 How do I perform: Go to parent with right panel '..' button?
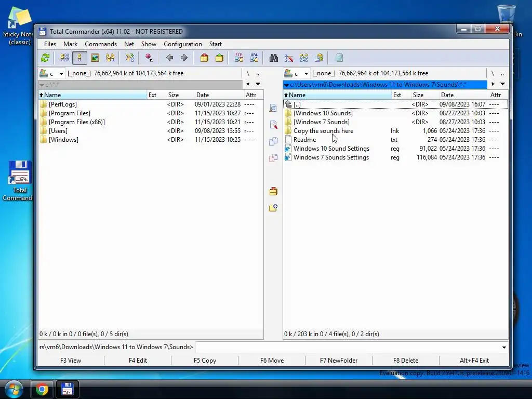pyautogui.click(x=502, y=73)
